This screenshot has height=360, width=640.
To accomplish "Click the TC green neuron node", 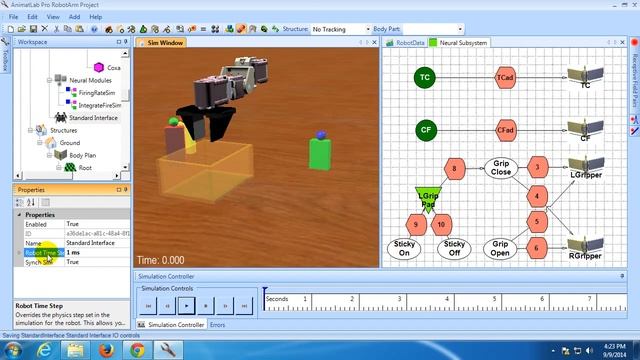I will pyautogui.click(x=424, y=78).
